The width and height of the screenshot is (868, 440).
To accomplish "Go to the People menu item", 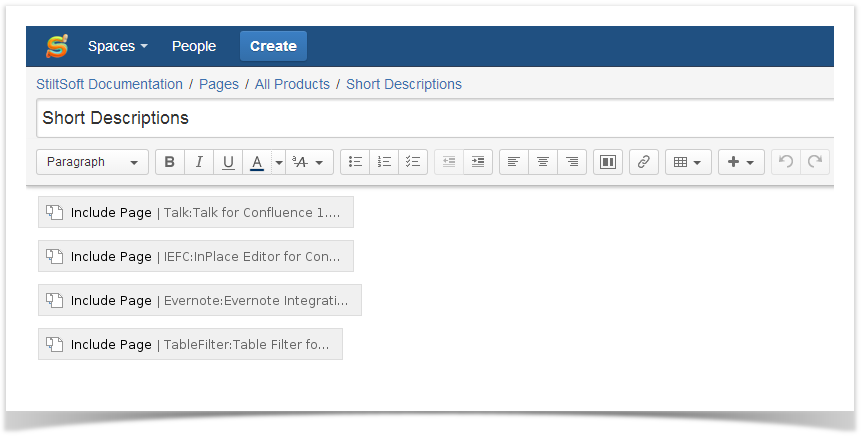I will tap(194, 46).
